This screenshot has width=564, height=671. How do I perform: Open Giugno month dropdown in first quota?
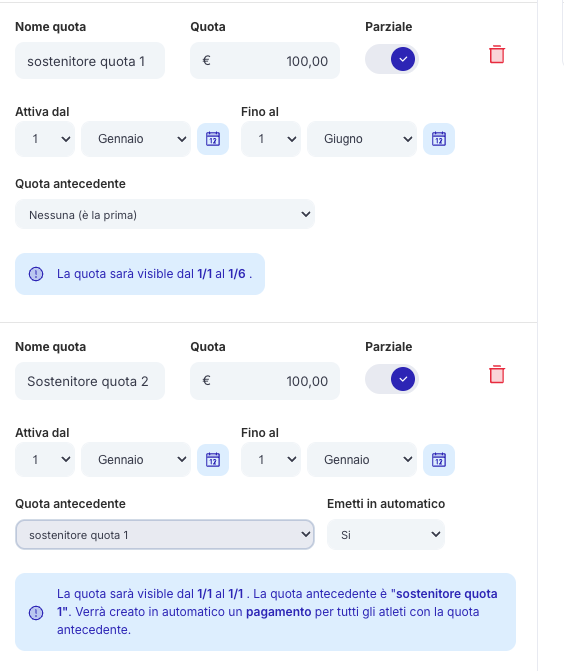(362, 139)
